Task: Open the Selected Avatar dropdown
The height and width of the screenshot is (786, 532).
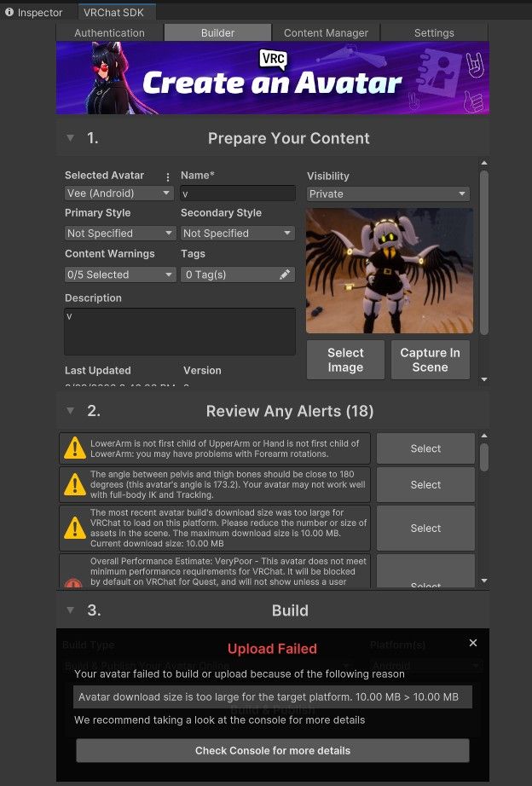Action: (119, 193)
